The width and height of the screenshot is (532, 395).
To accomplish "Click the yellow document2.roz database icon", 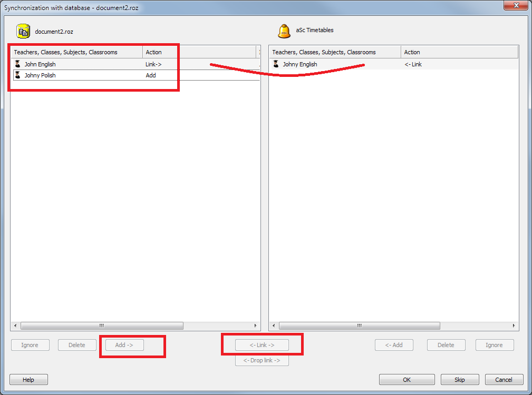I will click(x=23, y=31).
